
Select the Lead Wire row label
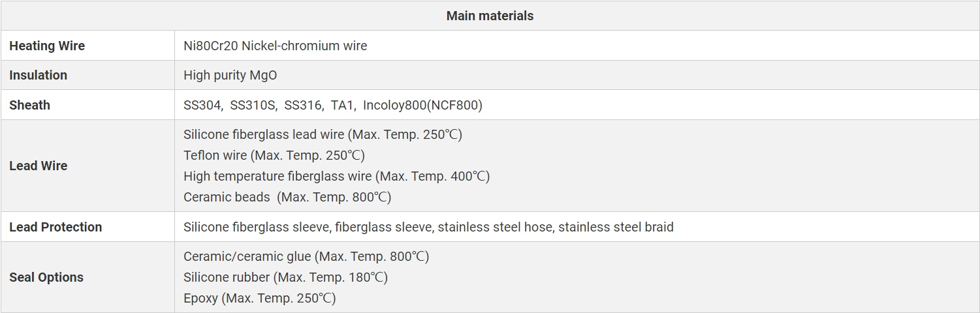pos(38,166)
